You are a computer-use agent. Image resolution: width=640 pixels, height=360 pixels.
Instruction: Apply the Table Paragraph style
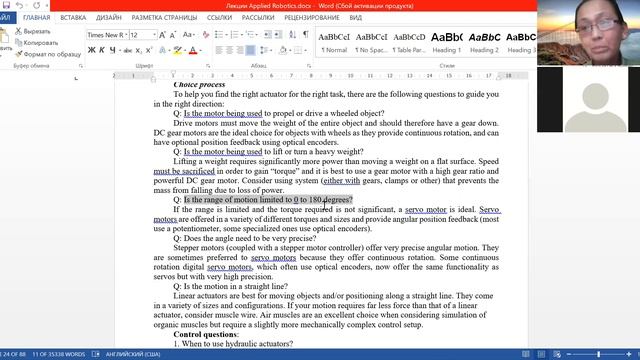coord(409,42)
